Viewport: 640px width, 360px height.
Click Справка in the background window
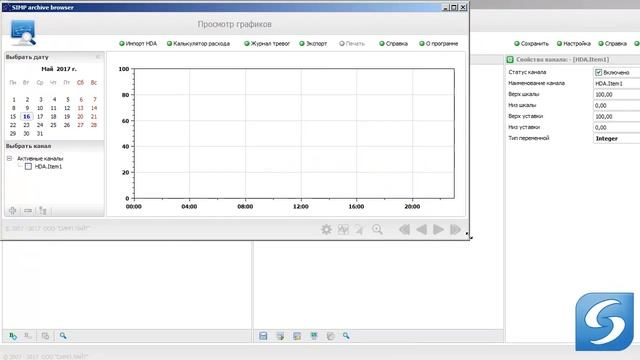(x=613, y=44)
